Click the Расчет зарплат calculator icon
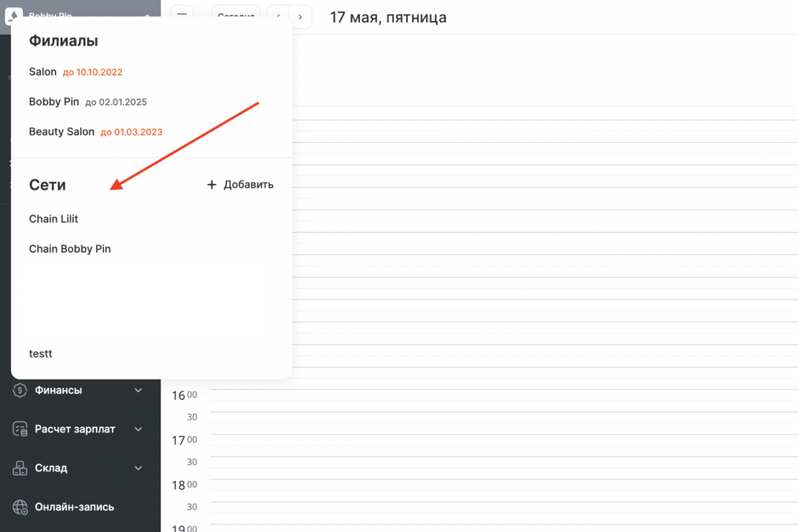Viewport: 798px width, 532px height. point(20,429)
